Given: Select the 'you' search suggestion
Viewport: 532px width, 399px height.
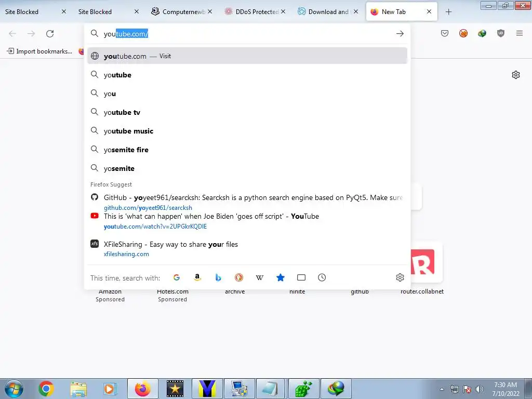Looking at the screenshot, I should click(247, 94).
